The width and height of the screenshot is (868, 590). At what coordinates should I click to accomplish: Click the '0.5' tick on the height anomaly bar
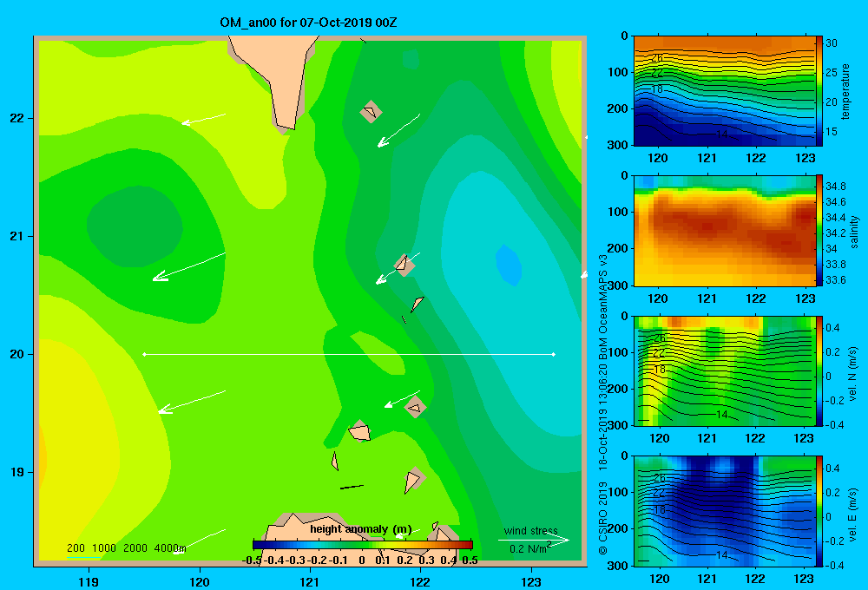(x=470, y=560)
